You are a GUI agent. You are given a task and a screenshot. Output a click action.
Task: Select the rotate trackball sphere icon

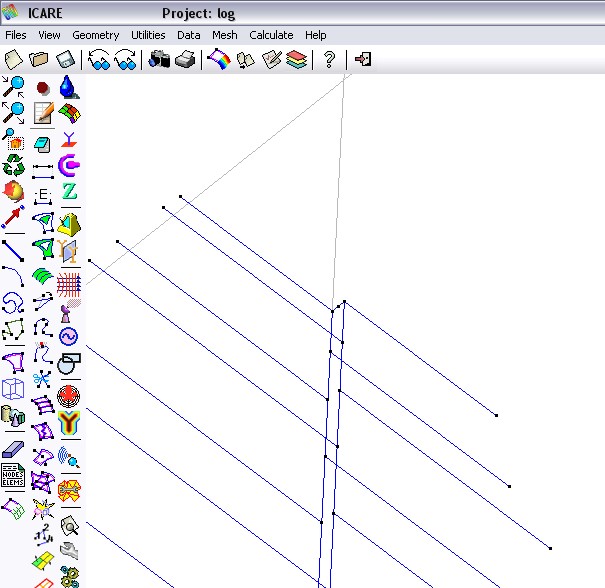click(14, 191)
